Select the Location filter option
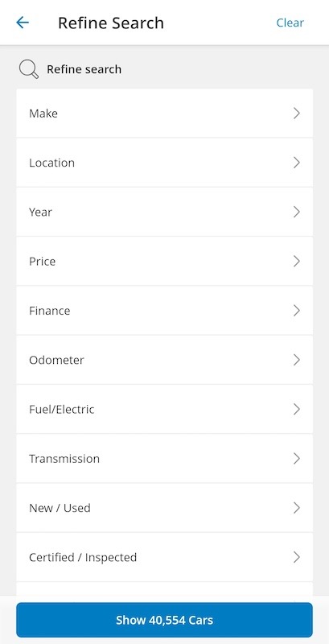329x644 pixels. click(x=164, y=163)
